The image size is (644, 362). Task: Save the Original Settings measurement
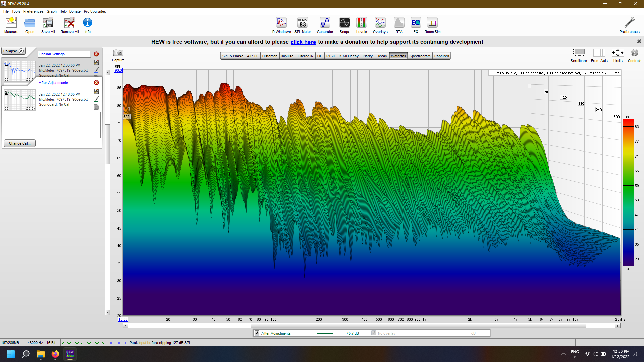(96, 63)
